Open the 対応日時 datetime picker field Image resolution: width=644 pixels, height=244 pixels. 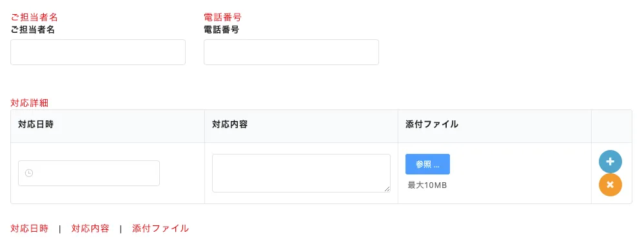(x=89, y=173)
